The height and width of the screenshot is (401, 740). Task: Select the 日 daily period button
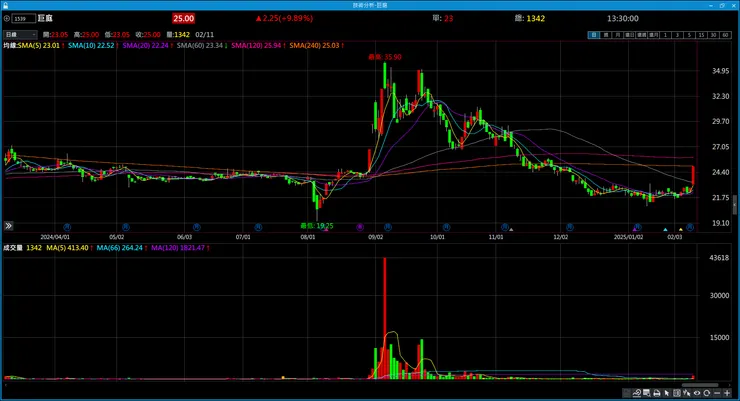tap(594, 35)
